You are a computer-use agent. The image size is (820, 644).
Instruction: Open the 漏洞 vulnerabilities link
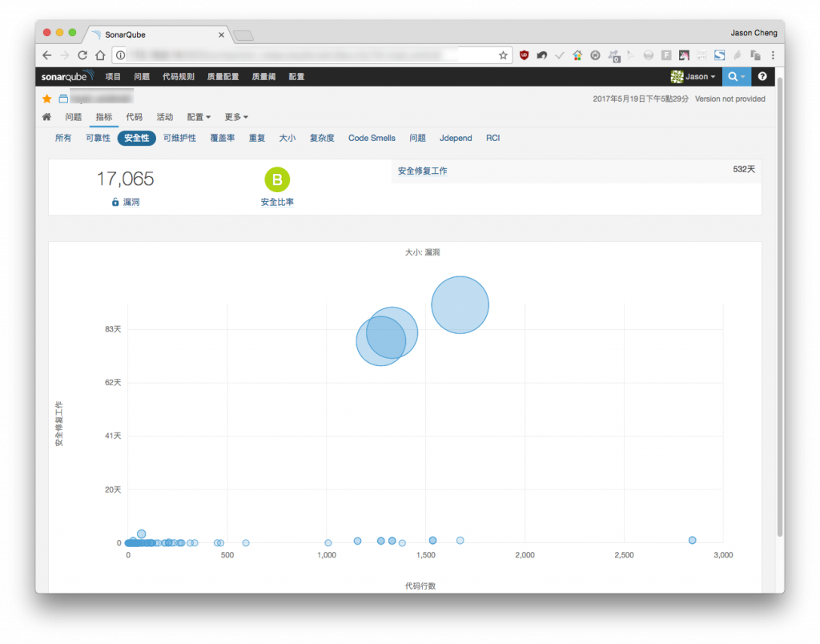[x=131, y=202]
